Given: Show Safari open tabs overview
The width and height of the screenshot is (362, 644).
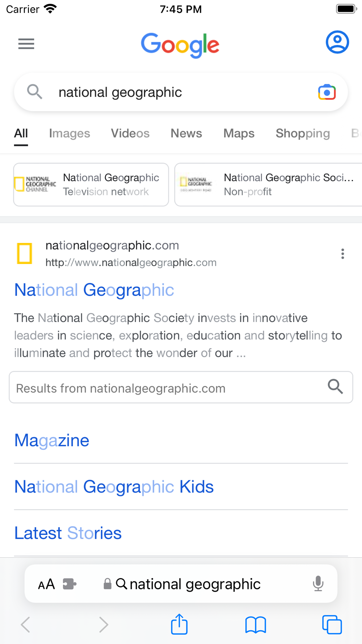Looking at the screenshot, I should pos(332,625).
